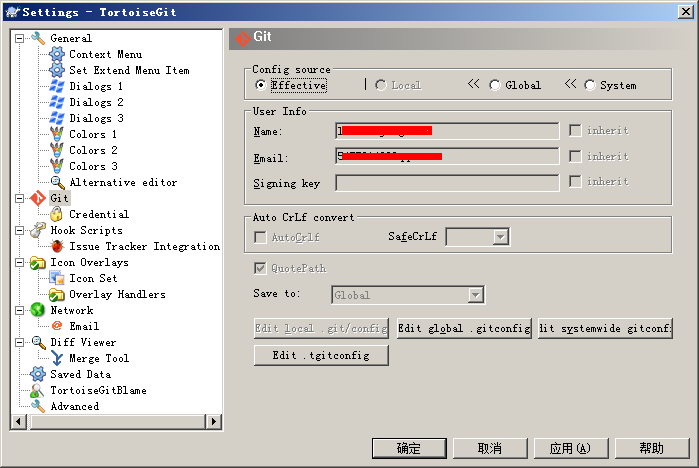The image size is (699, 468).
Task: Click the Signing key input field
Action: [x=446, y=182]
